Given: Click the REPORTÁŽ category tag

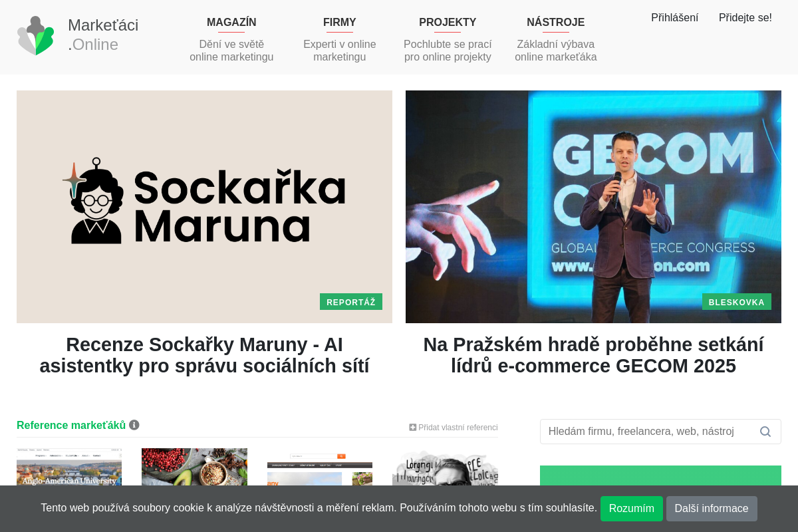Looking at the screenshot, I should [x=351, y=302].
